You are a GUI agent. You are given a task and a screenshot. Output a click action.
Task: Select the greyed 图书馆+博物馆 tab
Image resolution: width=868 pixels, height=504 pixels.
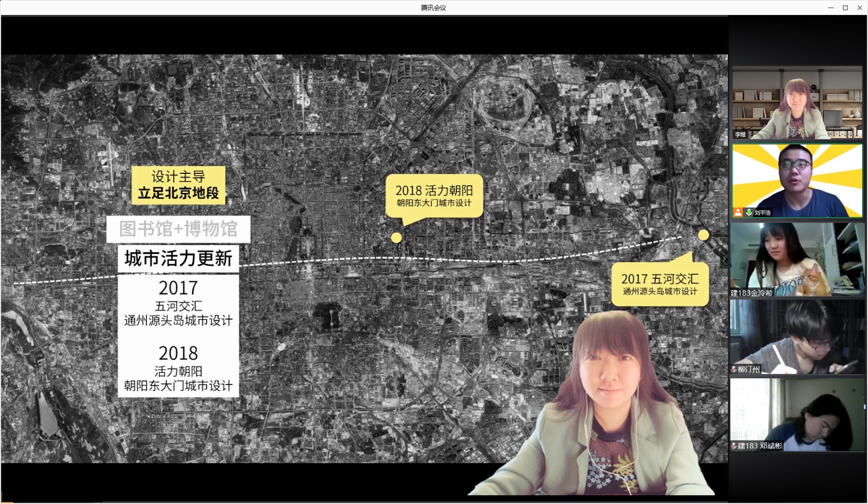tap(179, 229)
